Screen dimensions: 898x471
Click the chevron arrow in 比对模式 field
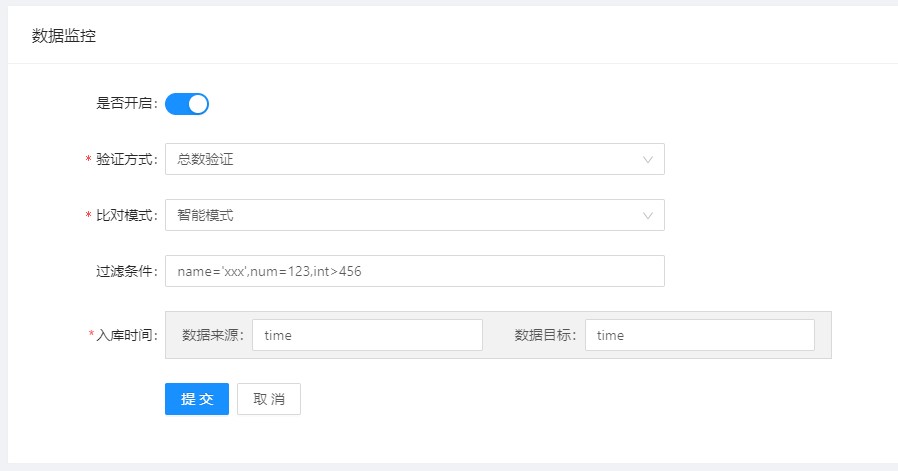[x=648, y=215]
